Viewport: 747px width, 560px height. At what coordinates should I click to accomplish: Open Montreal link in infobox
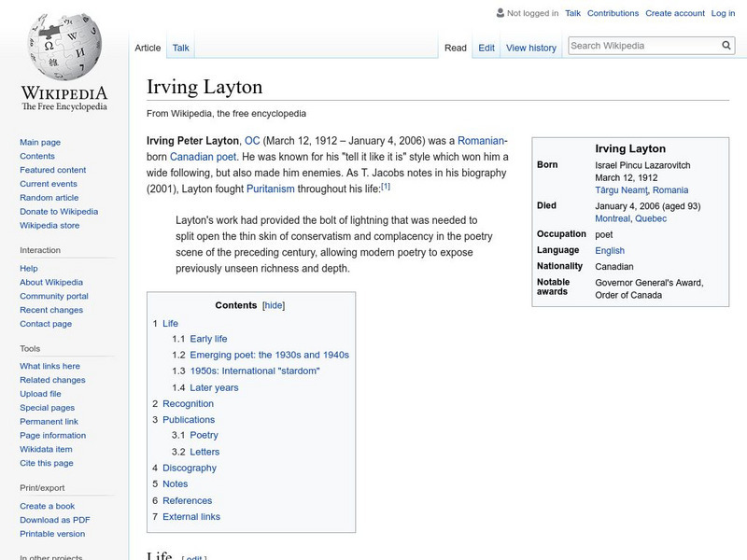coord(612,218)
